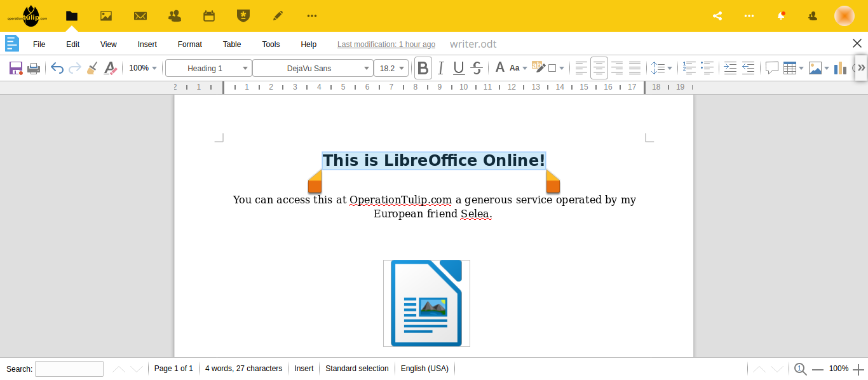Insert an ordered numbered list
Image resolution: width=868 pixels, height=380 pixels.
pos(689,68)
